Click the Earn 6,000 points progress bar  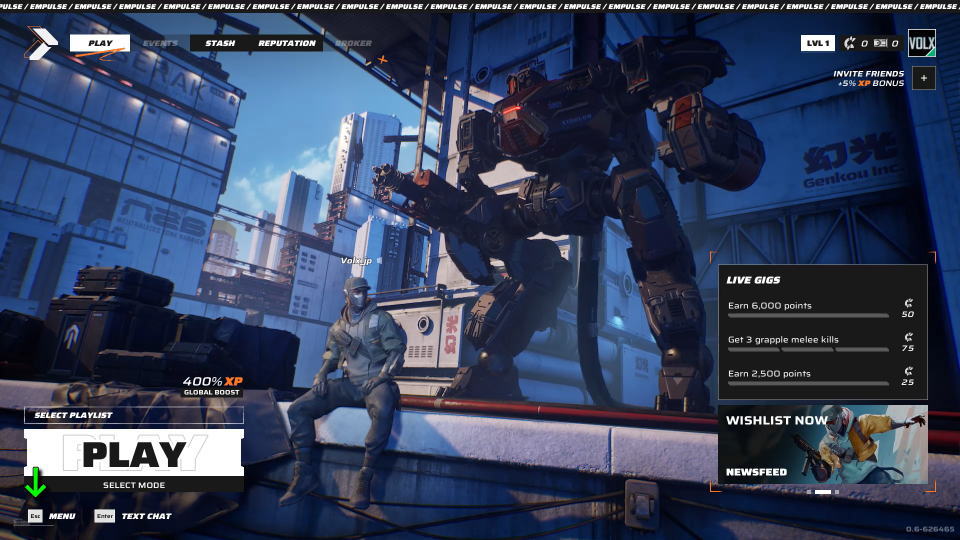[808, 316]
